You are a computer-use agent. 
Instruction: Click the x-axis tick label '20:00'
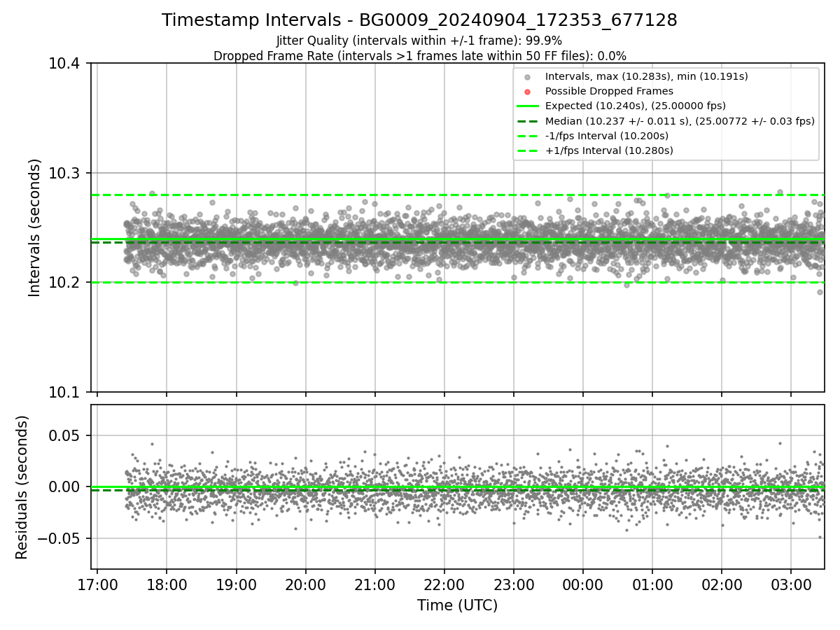305,584
